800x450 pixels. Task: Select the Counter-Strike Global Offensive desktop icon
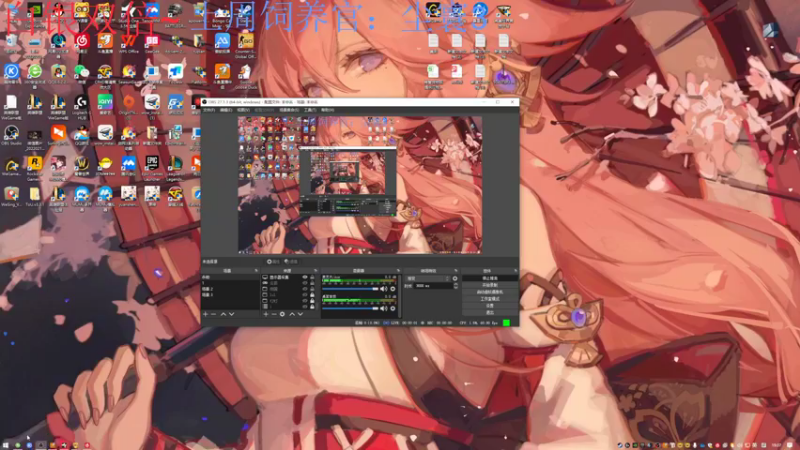tap(245, 44)
